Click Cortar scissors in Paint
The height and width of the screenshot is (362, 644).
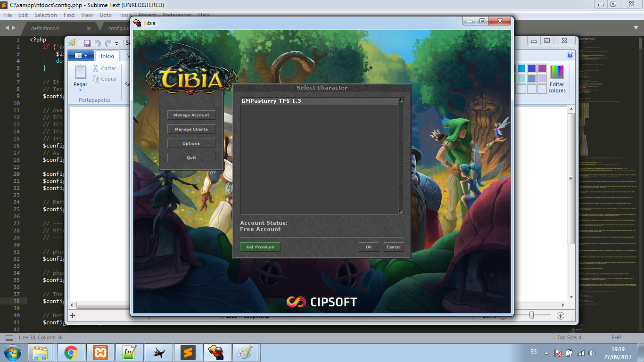coord(105,68)
